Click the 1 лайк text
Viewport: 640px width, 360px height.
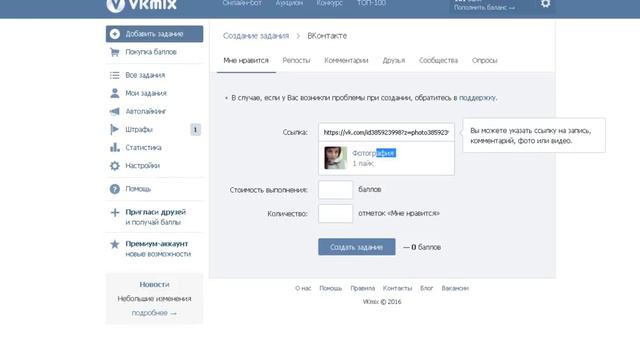(363, 163)
